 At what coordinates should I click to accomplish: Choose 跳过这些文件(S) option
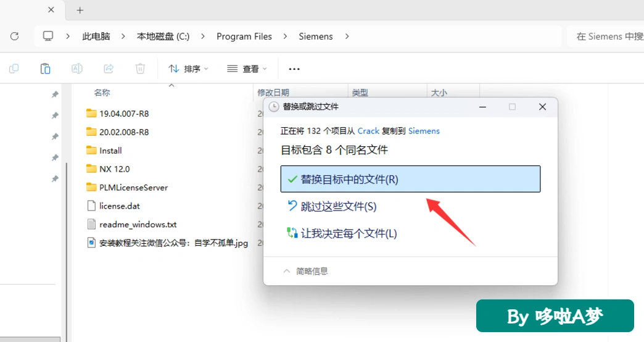[x=332, y=206]
